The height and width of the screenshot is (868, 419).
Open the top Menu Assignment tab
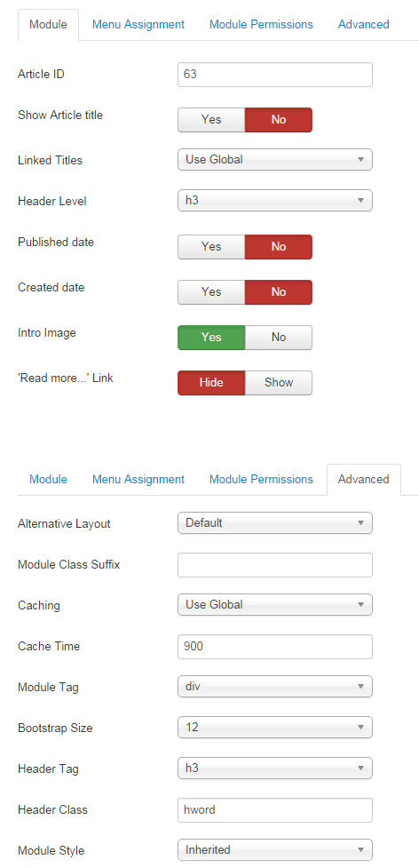click(x=138, y=24)
